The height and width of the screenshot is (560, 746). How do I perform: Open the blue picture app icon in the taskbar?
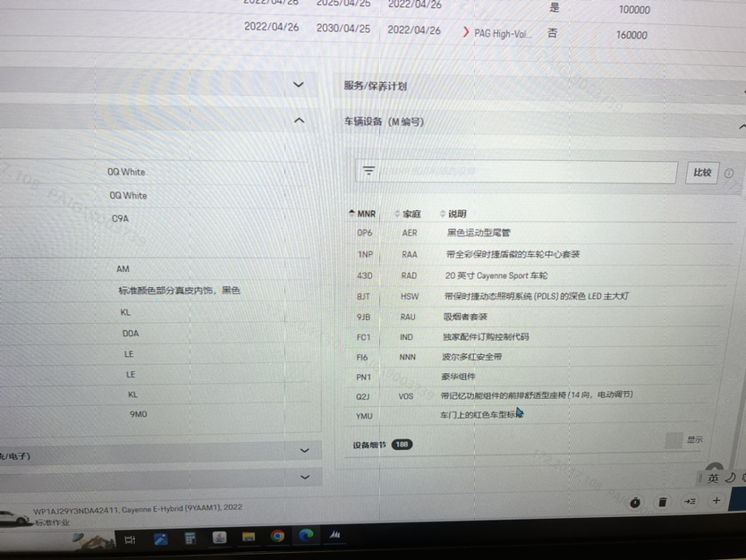tap(160, 539)
